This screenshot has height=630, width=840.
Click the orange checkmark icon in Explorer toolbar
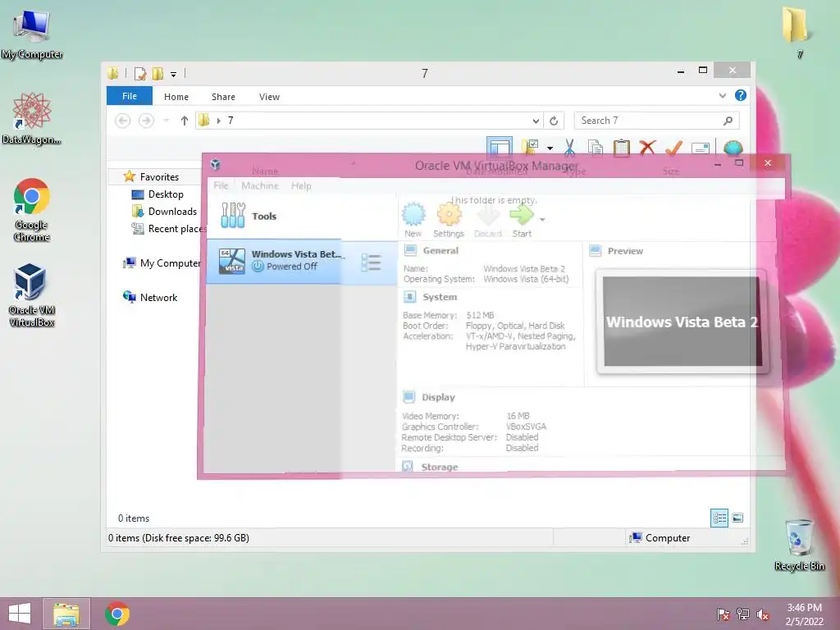(x=673, y=148)
